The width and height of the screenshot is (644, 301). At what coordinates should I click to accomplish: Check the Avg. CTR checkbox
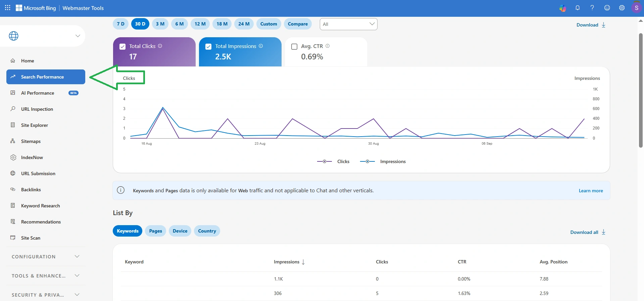pyautogui.click(x=294, y=47)
